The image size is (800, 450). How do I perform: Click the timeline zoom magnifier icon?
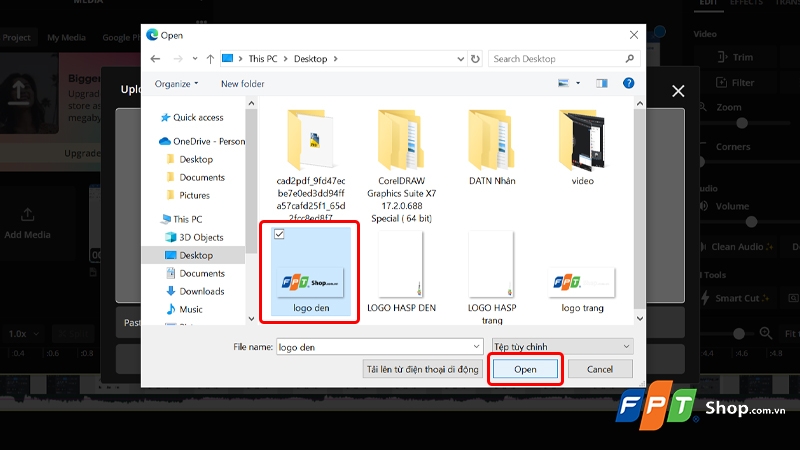click(766, 334)
